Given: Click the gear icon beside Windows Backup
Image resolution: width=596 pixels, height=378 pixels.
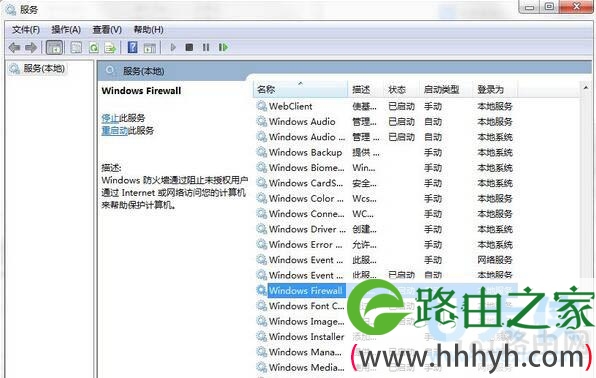Looking at the screenshot, I should [262, 152].
